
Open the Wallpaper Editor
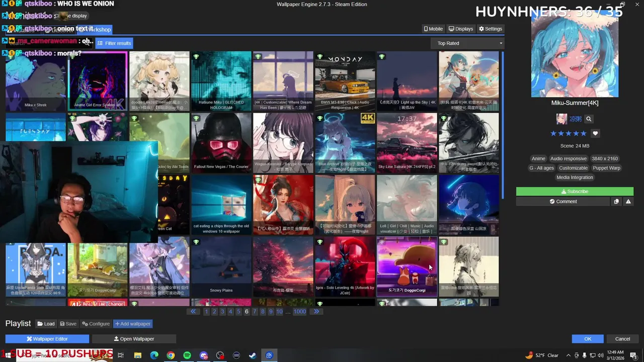pos(47,339)
